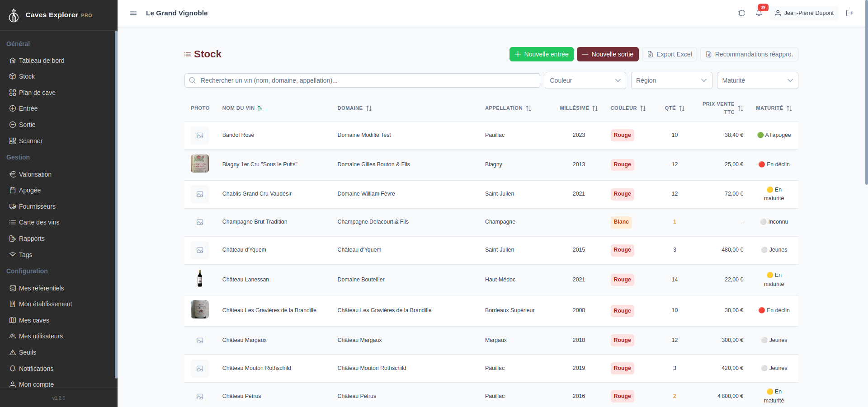Image resolution: width=868 pixels, height=407 pixels.
Task: Open the Château Pétrus wine name
Action: tap(241, 396)
